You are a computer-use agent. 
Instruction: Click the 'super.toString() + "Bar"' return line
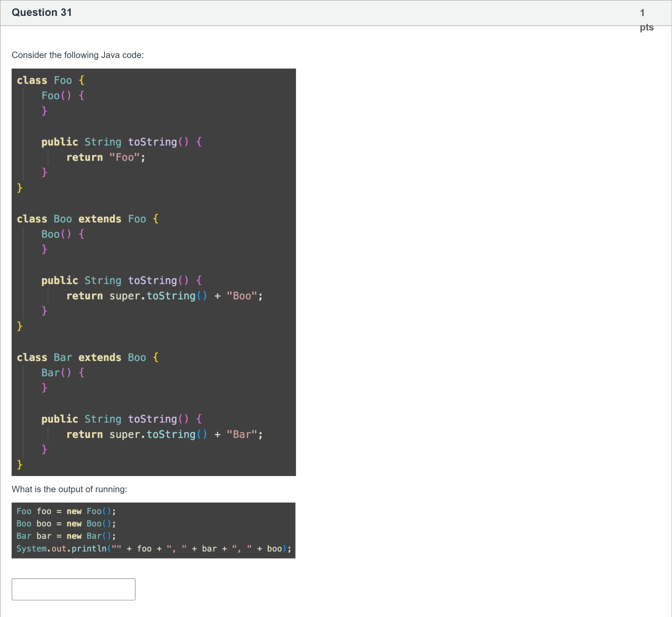(x=164, y=434)
